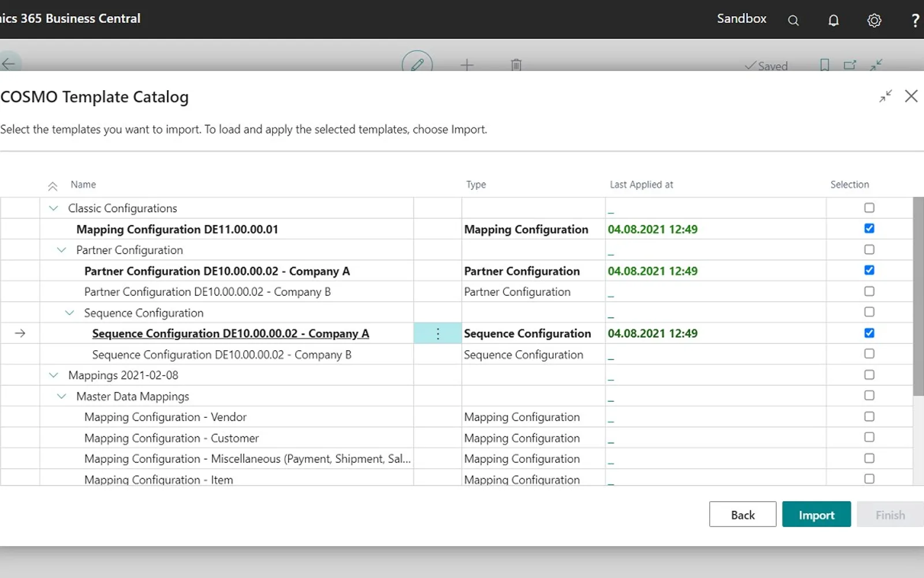Click the Last Applied date of Partner Configuration Company A
The width and height of the screenshot is (924, 578).
(653, 271)
